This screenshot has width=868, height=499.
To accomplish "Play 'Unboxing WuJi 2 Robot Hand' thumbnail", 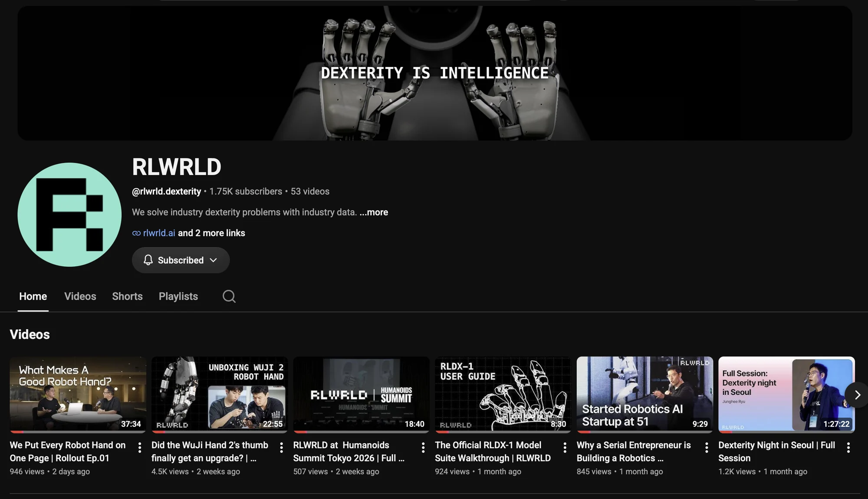I will tap(220, 394).
